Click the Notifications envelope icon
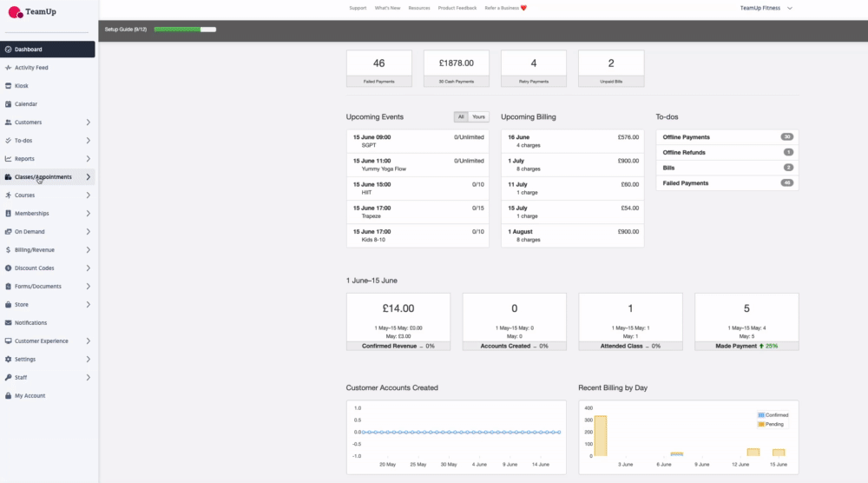 (x=8, y=323)
